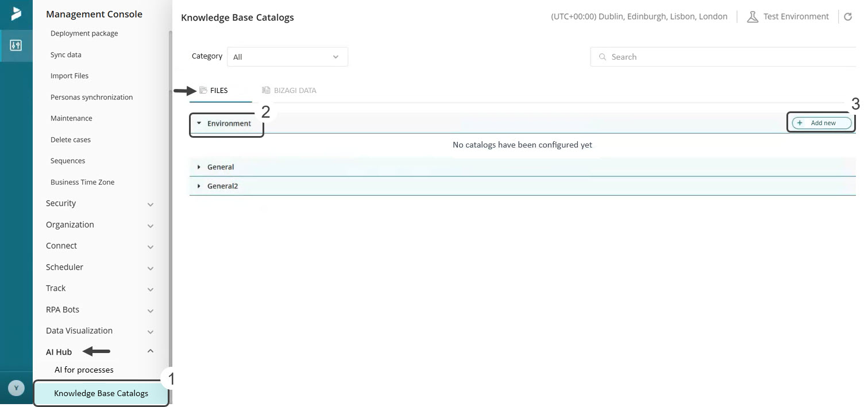Switch to the BIZAGI DATA tab
This screenshot has width=868, height=407.
coord(295,90)
